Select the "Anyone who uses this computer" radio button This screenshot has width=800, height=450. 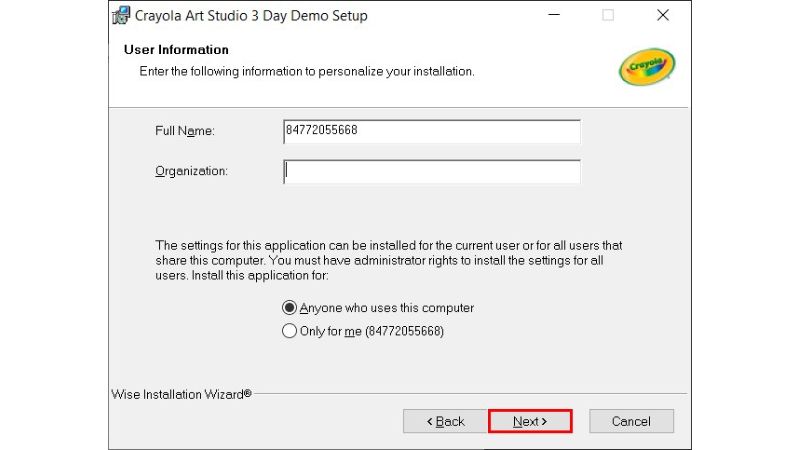(290, 308)
